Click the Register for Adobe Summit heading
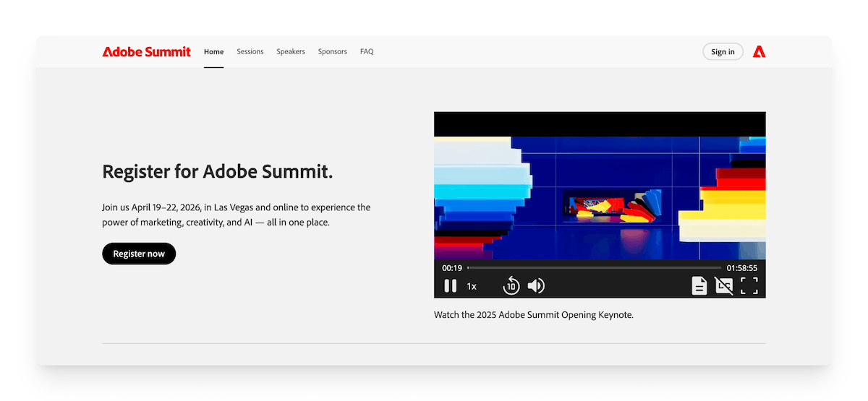 [x=218, y=171]
